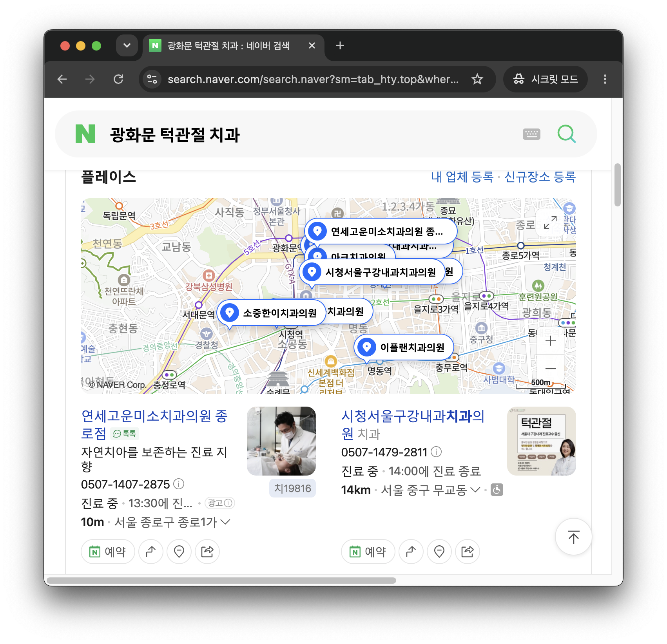Select the 이플랜치과의원 map marker

point(404,347)
